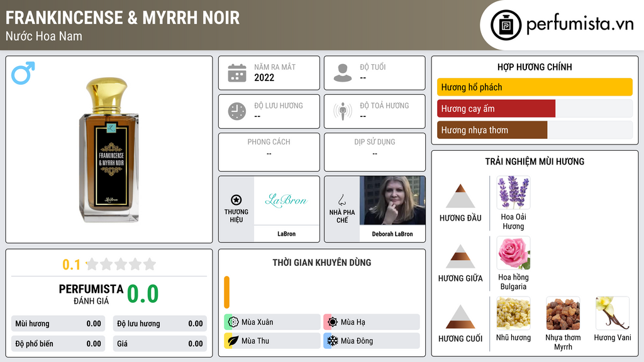Click the Trải nghiệm mùi hương heading
Screen dimensions: 644x362
click(535, 162)
